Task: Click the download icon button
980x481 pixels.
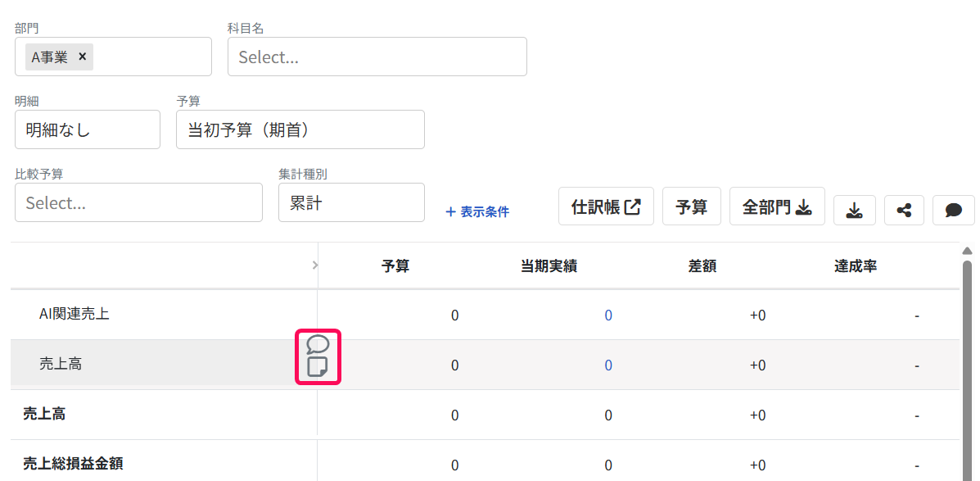Action: click(x=855, y=210)
